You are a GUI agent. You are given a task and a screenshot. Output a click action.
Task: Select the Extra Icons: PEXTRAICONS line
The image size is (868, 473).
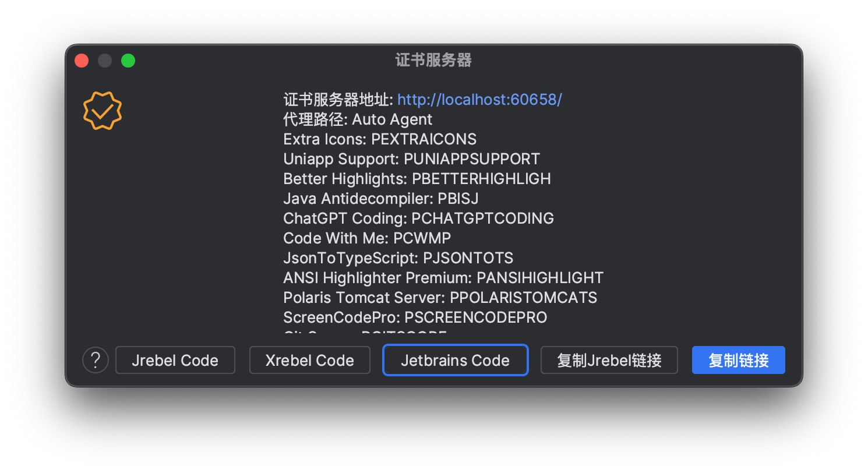coord(380,139)
